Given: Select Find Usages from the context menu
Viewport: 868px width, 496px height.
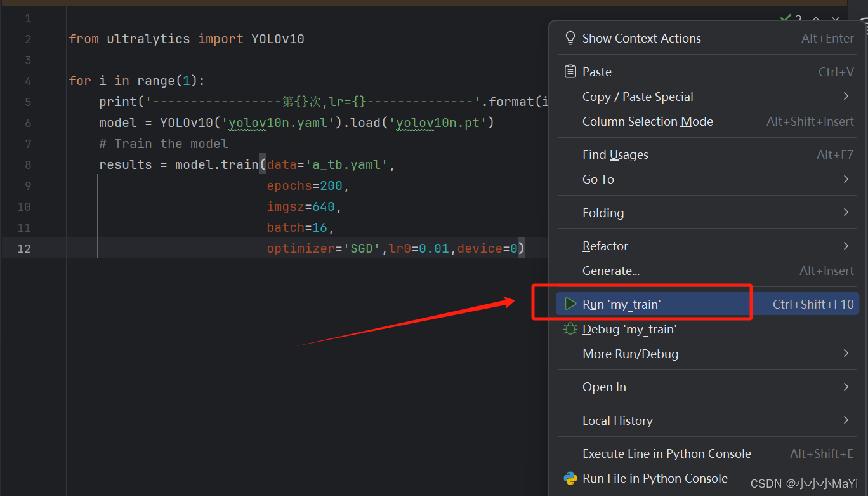Looking at the screenshot, I should [708, 154].
